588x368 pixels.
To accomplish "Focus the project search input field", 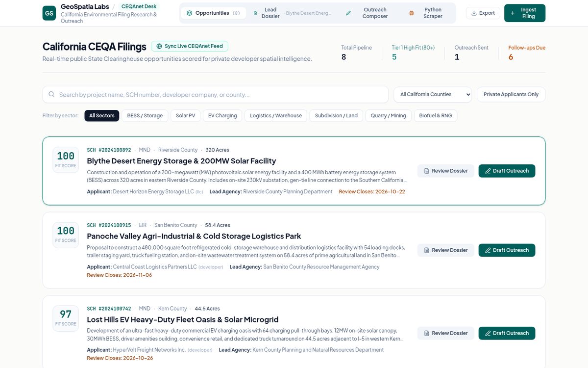I will point(216,94).
